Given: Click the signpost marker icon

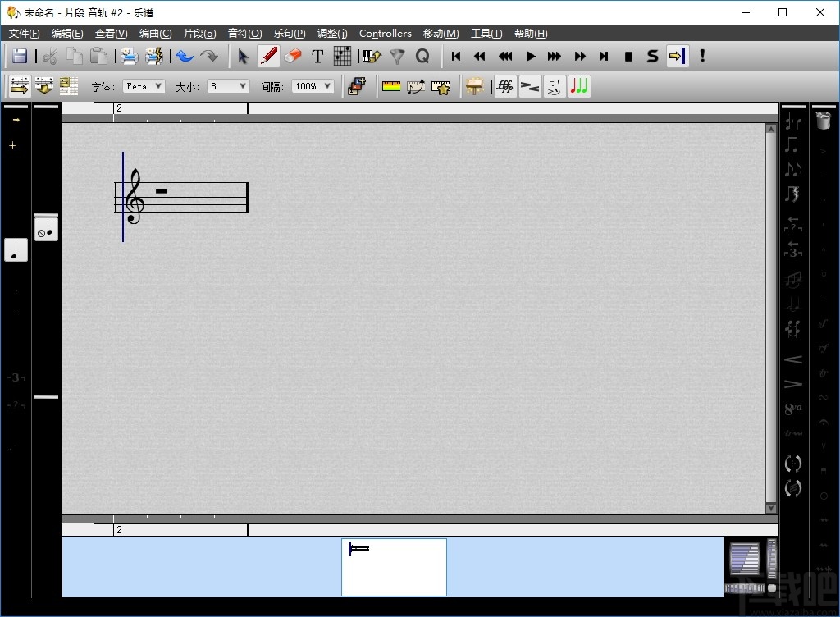Looking at the screenshot, I should coord(474,86).
